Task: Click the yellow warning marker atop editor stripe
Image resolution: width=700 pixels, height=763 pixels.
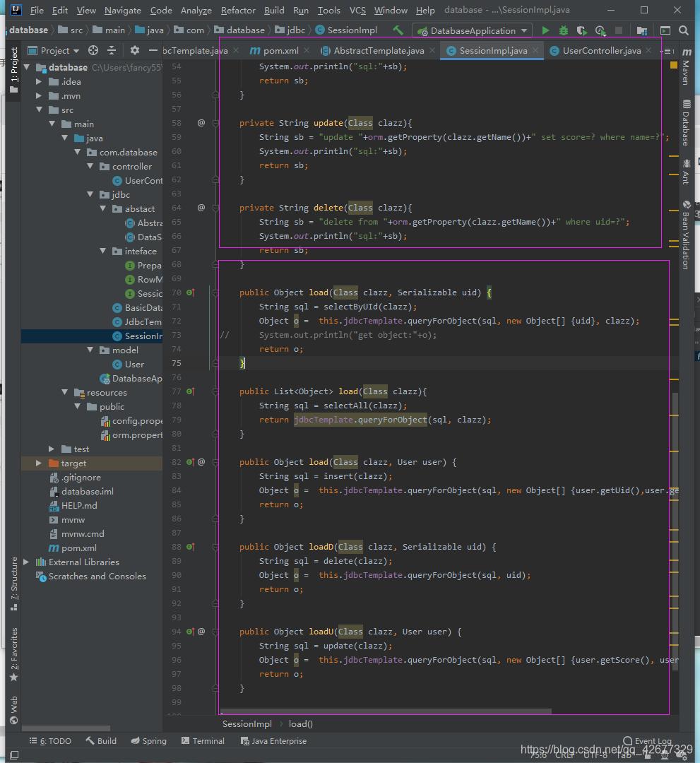Action: [x=673, y=65]
